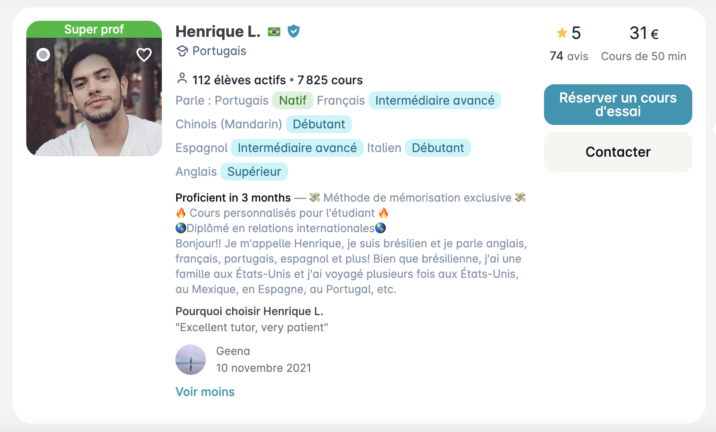Screen dimensions: 716x432
Task: Click the yellow star rating icon
Action: pyautogui.click(x=562, y=33)
